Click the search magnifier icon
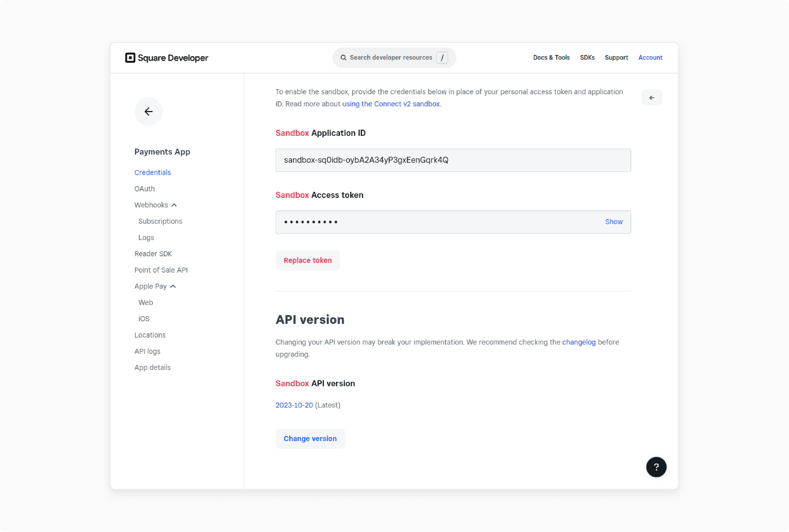789x532 pixels. [x=343, y=58]
